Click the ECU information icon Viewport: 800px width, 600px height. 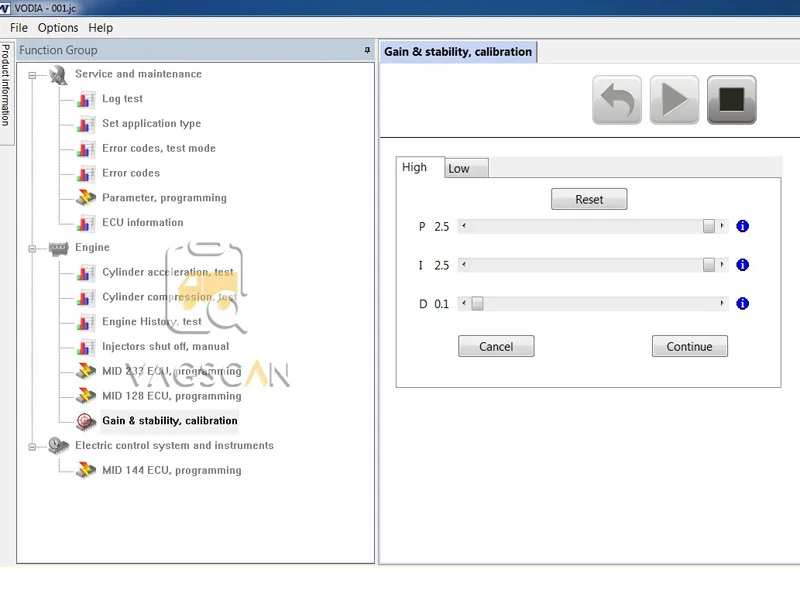click(86, 223)
